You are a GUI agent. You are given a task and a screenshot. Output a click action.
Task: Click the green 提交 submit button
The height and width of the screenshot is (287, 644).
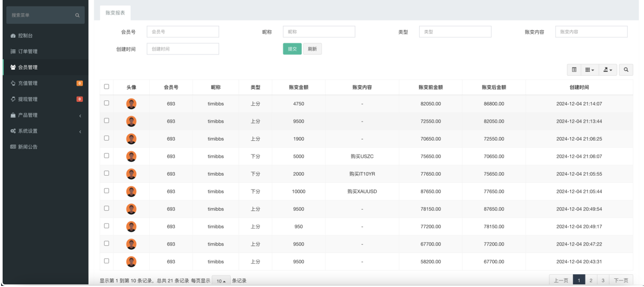(x=292, y=49)
